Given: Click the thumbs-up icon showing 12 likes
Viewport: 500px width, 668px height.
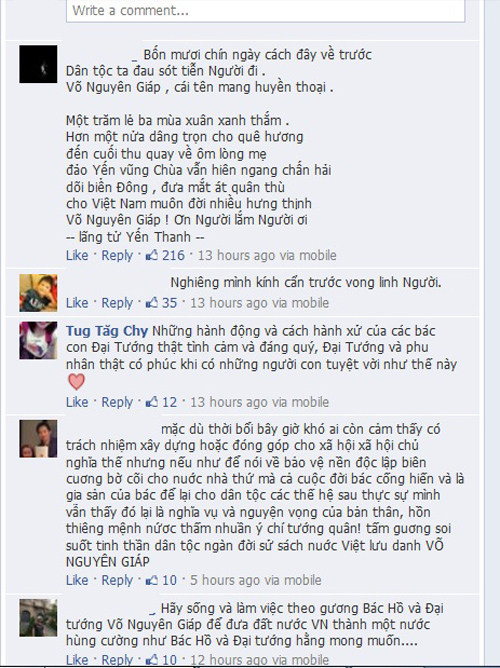Looking at the screenshot, I should pyautogui.click(x=152, y=402).
